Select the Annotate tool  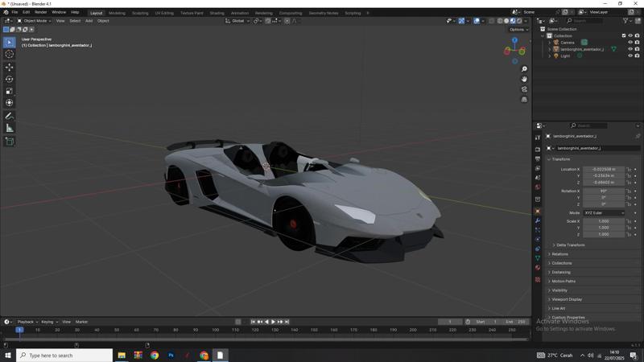(x=10, y=116)
